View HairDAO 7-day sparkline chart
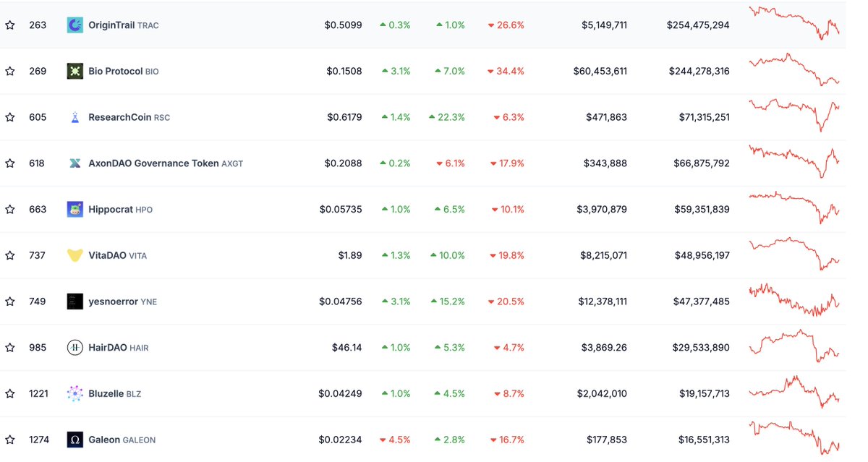Viewport: 868px width, 462px height. click(794, 346)
